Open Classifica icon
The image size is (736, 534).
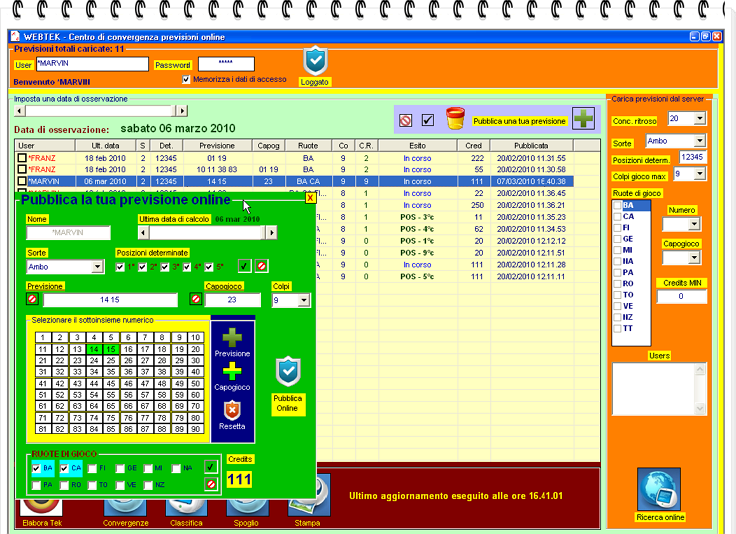[186, 508]
